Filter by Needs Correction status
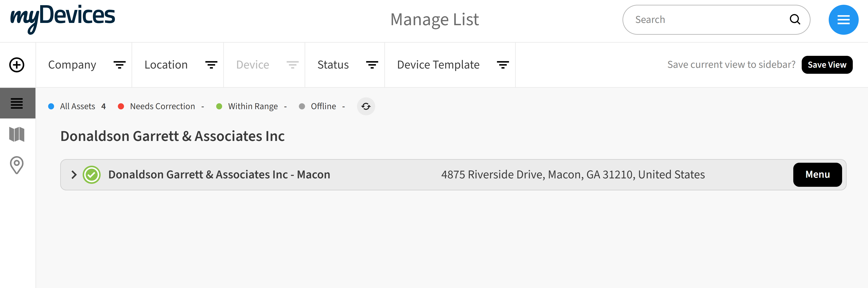This screenshot has height=288, width=868. pyautogui.click(x=162, y=106)
